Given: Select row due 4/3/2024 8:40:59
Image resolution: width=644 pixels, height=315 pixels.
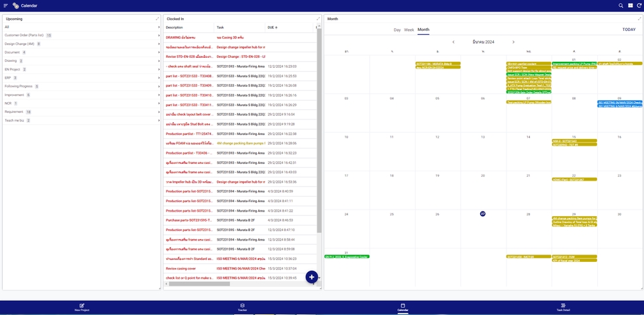Looking at the screenshot, I should click(240, 191).
